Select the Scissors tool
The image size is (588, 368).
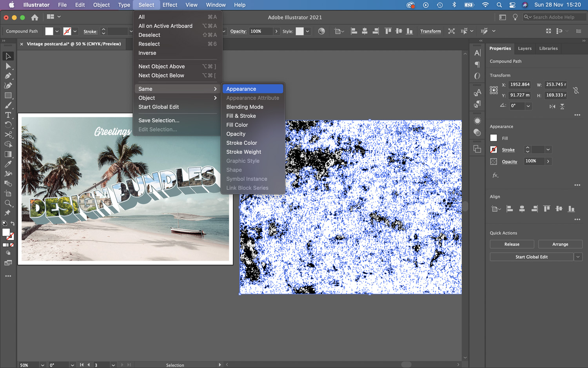pos(8,135)
